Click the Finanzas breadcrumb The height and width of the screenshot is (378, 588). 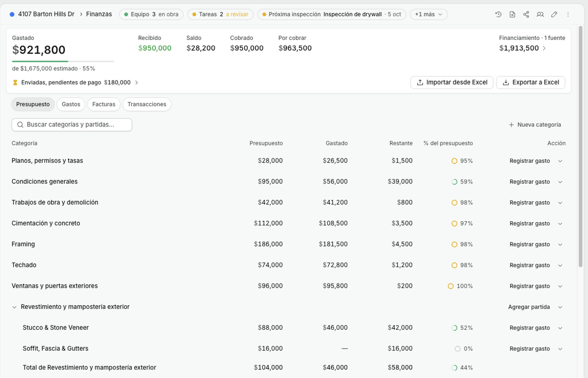tap(99, 14)
